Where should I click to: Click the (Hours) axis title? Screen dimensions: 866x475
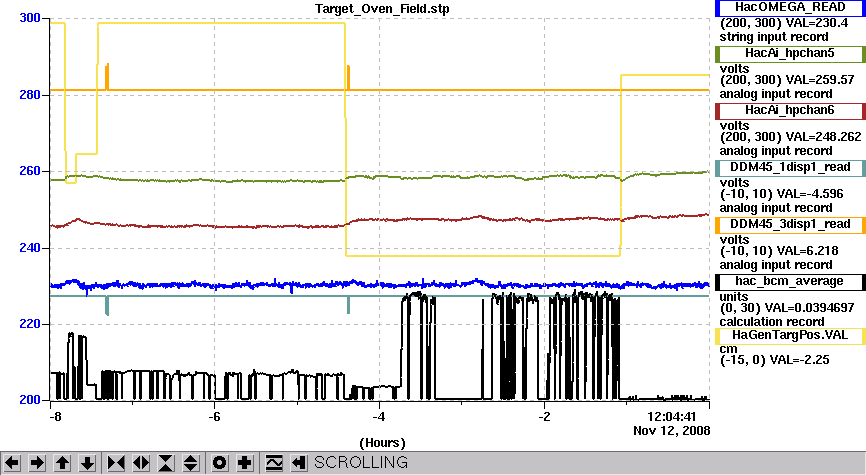point(382,443)
